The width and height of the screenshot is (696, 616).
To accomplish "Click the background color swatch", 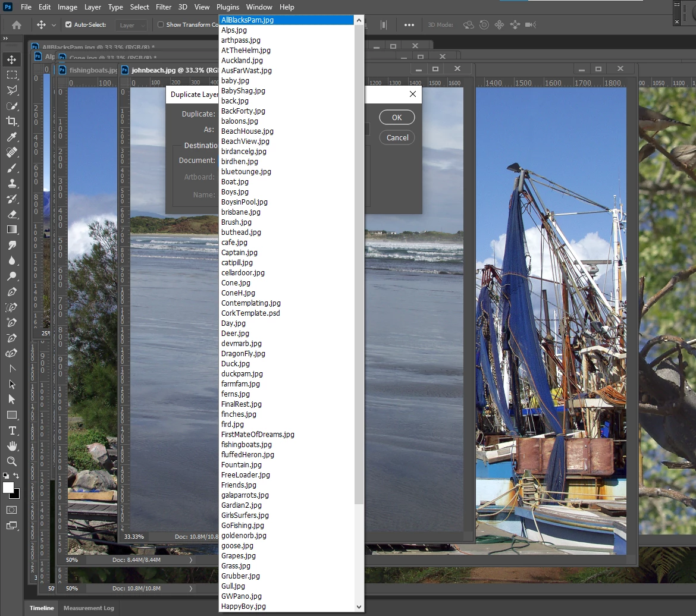I will [x=17, y=495].
